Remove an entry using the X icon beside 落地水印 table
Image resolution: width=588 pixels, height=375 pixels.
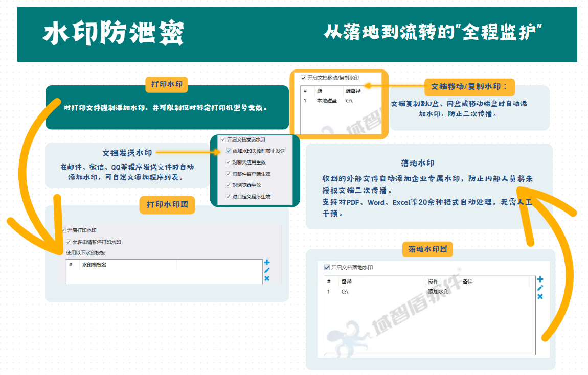pos(540,296)
